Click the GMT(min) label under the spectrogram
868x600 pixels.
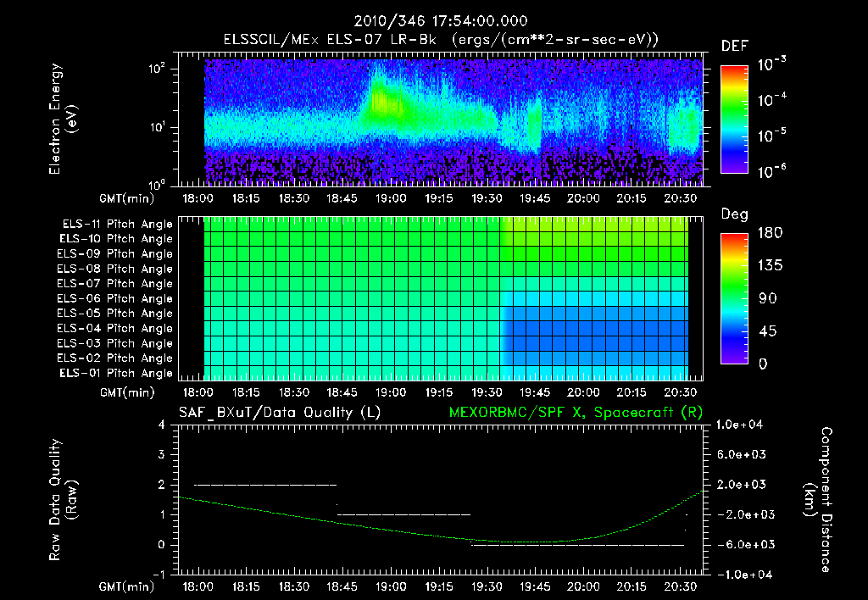(x=127, y=198)
